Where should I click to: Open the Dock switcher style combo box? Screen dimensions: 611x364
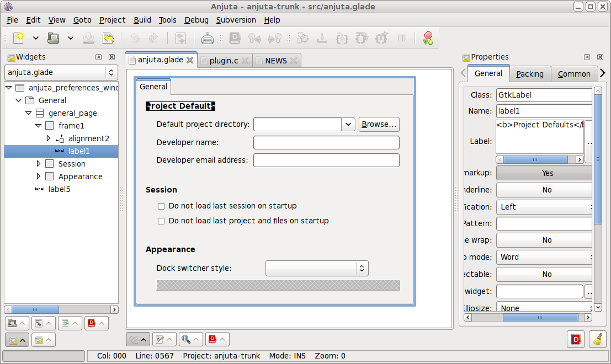tap(317, 268)
